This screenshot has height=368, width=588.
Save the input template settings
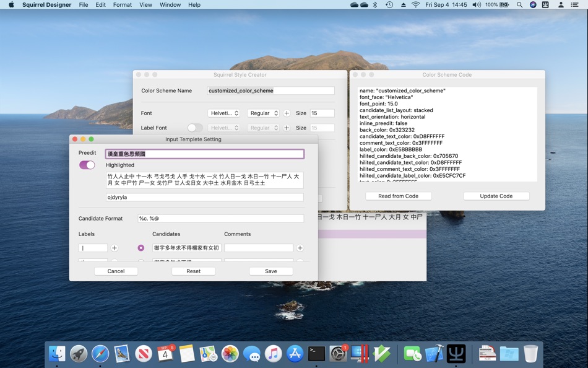(270, 271)
